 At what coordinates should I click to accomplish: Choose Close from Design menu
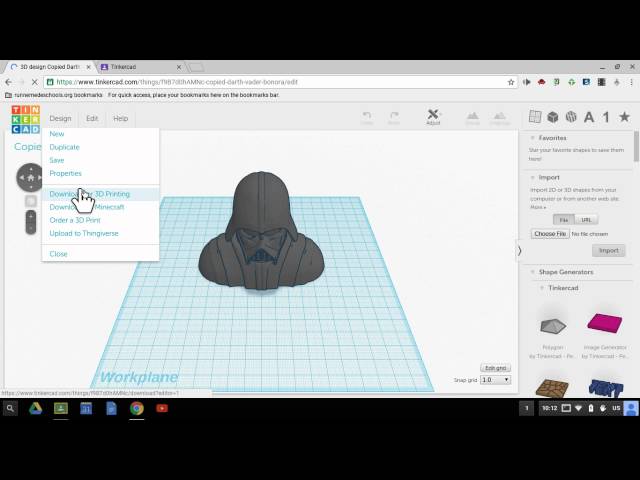click(100, 254)
